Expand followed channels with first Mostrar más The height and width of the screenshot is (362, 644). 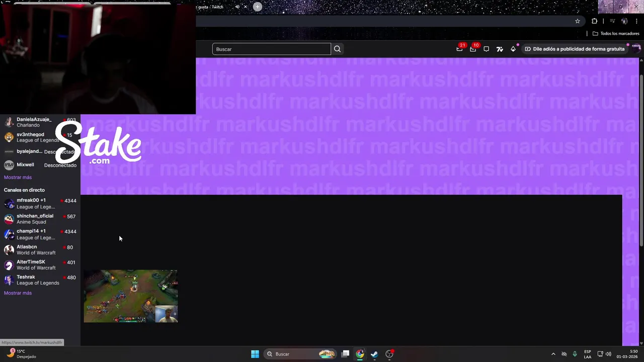point(18,177)
